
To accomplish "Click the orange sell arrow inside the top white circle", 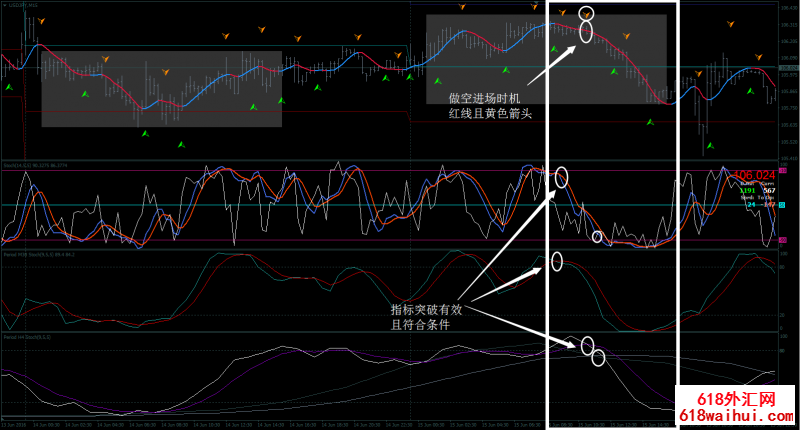I will point(587,13).
